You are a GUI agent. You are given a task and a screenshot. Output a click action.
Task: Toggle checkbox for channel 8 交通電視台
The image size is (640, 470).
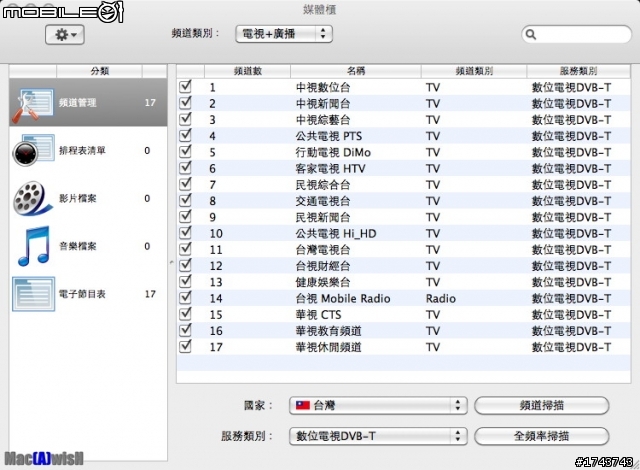click(185, 200)
